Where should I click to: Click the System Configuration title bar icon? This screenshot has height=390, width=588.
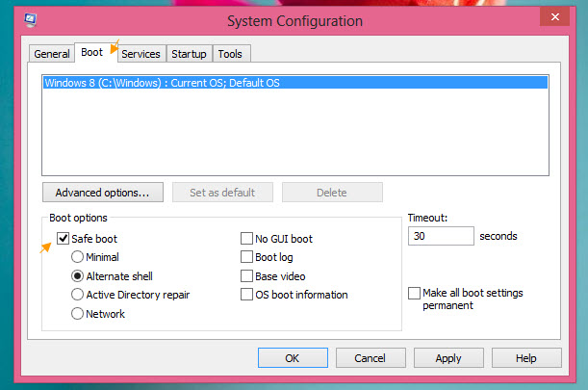[x=31, y=19]
